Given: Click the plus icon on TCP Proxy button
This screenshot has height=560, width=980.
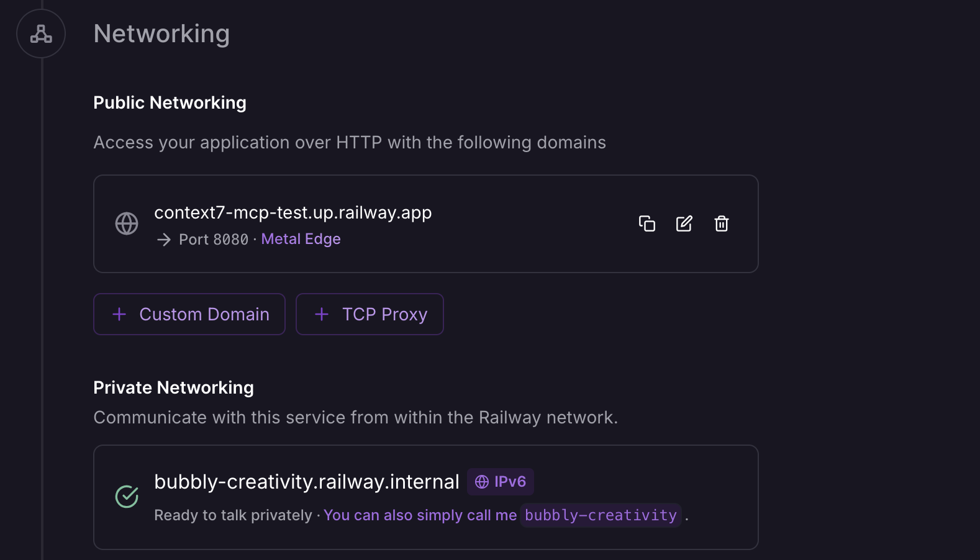Looking at the screenshot, I should click(x=322, y=314).
